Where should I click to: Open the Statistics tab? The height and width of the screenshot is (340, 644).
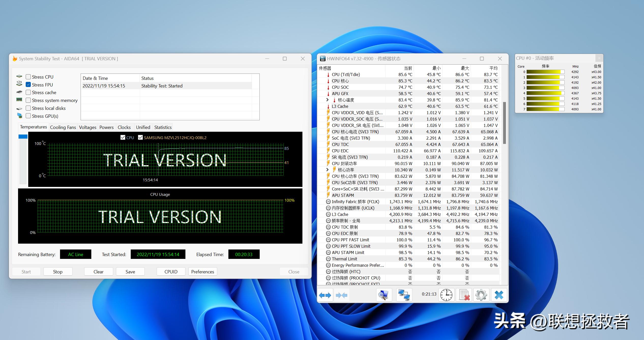163,127
